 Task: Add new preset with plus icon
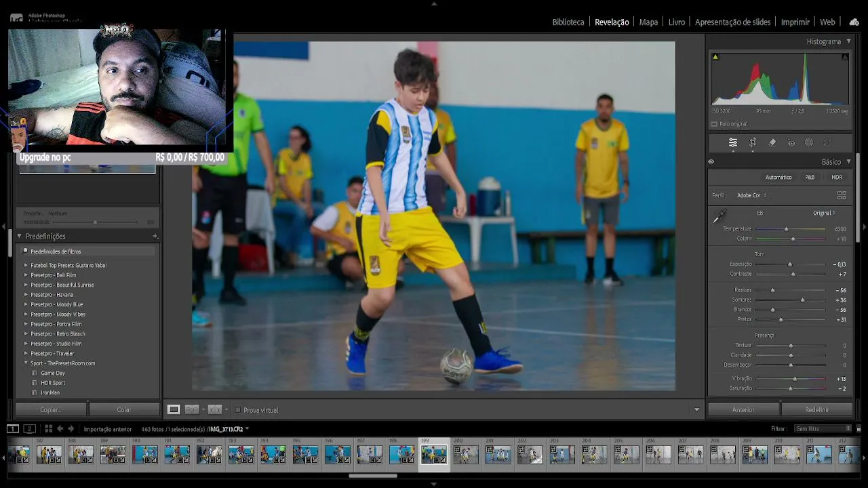tap(155, 237)
